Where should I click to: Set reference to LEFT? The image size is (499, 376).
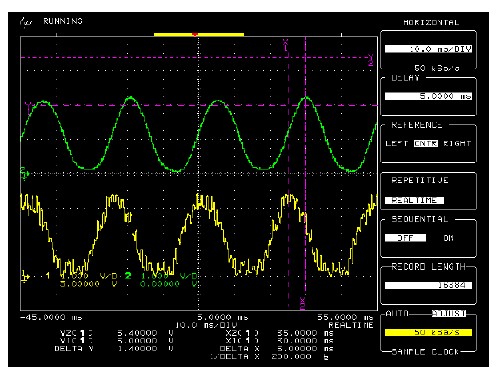click(x=396, y=143)
